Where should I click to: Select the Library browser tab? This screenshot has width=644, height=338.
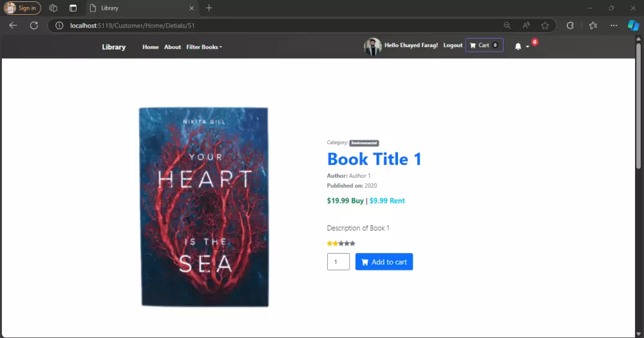coord(142,8)
